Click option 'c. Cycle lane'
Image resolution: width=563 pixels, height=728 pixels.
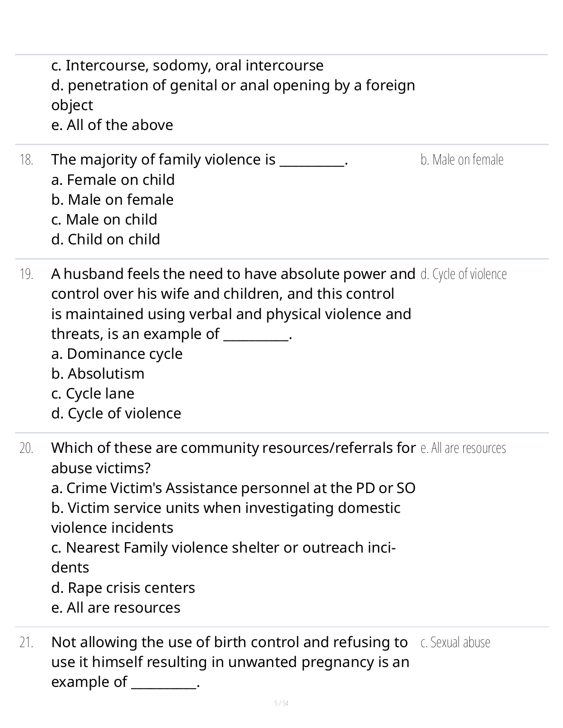[x=93, y=394]
